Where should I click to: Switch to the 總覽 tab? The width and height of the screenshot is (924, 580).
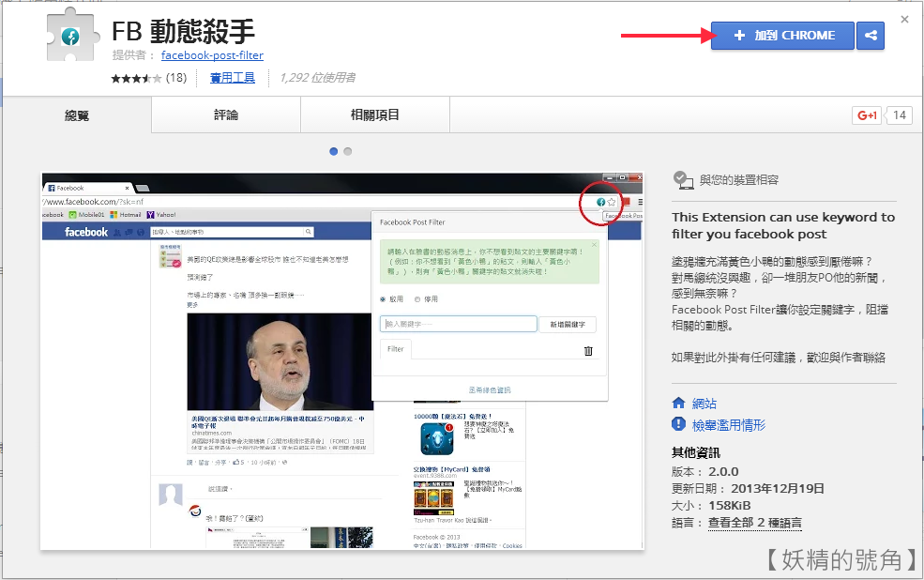click(77, 114)
